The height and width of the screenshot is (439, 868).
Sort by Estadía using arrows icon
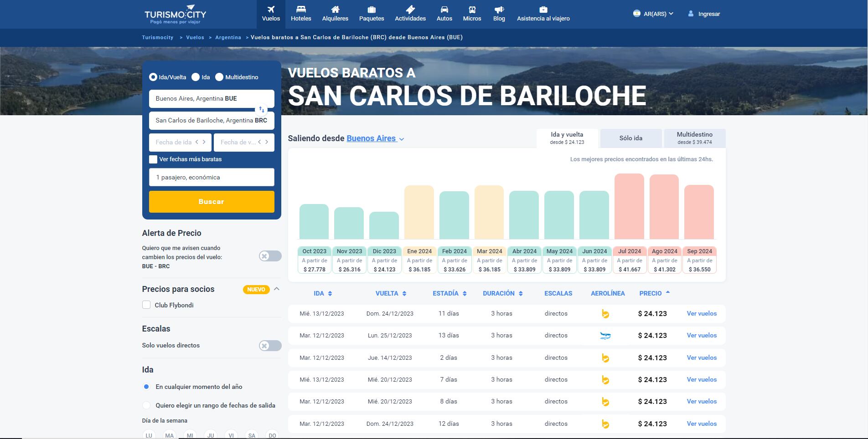tap(465, 294)
